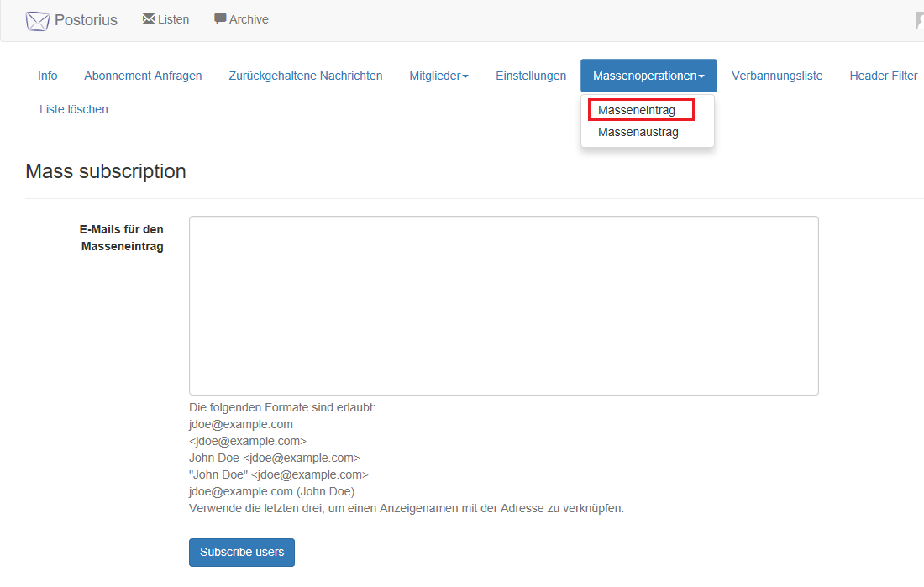Switch to the Header Filter tab
Screen dimensions: 924x587
883,76
